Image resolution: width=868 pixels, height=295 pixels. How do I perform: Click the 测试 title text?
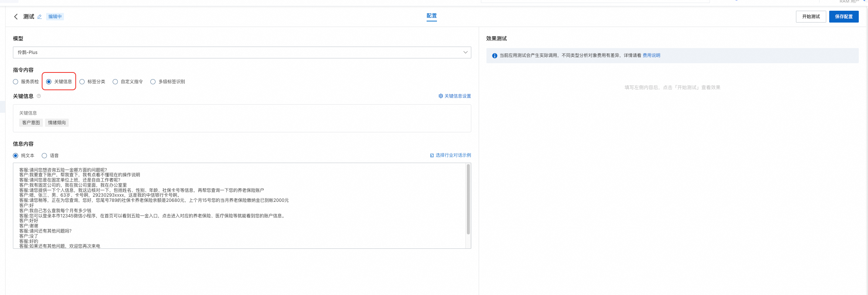pos(28,17)
